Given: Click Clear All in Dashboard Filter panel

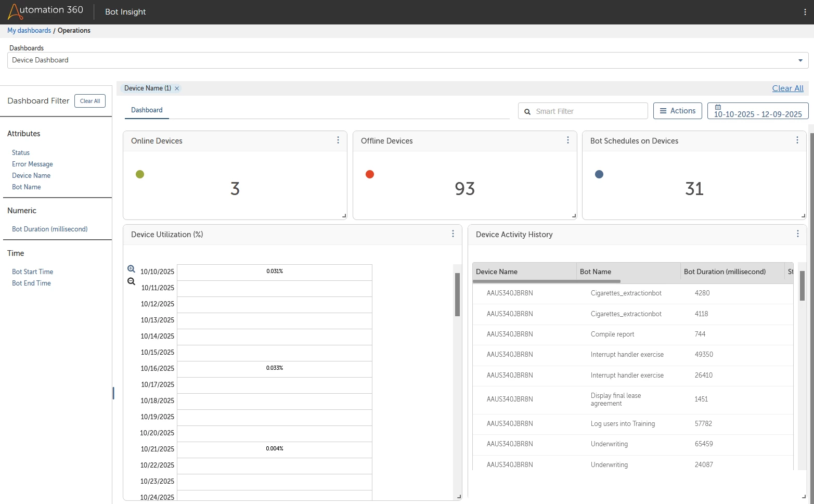Looking at the screenshot, I should click(x=90, y=101).
